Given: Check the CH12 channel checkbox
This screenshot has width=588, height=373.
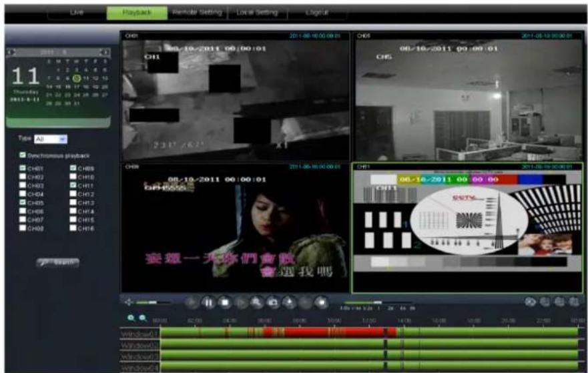Looking at the screenshot, I should click(73, 194).
